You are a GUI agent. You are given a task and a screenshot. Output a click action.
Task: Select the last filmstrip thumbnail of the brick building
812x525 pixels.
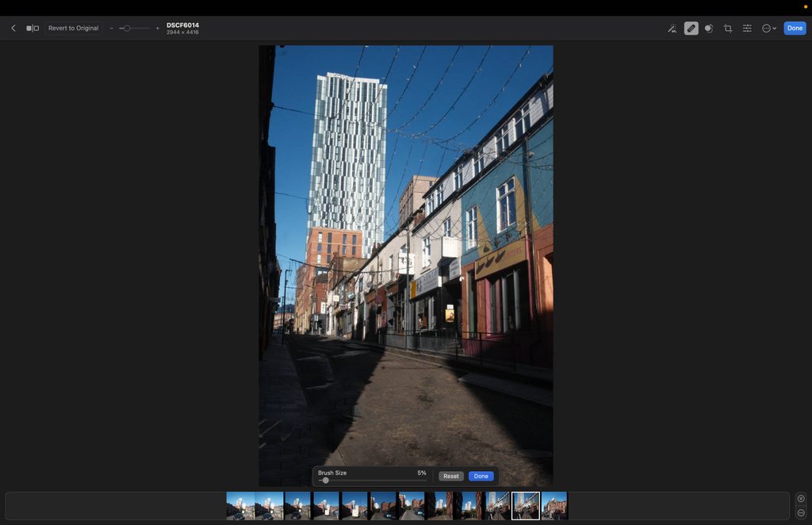pos(554,506)
